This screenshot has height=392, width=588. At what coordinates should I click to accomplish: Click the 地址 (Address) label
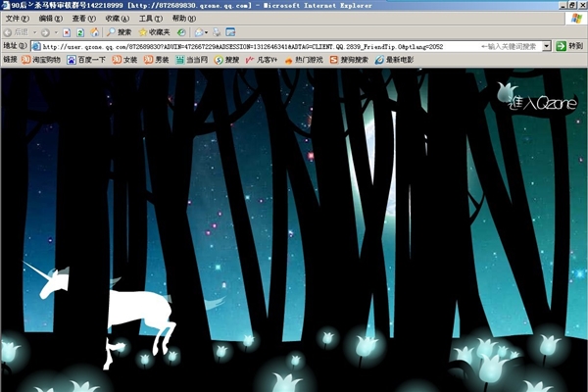pos(15,46)
